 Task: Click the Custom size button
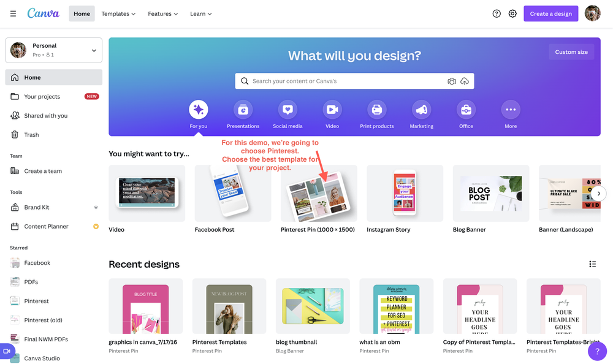pyautogui.click(x=571, y=52)
